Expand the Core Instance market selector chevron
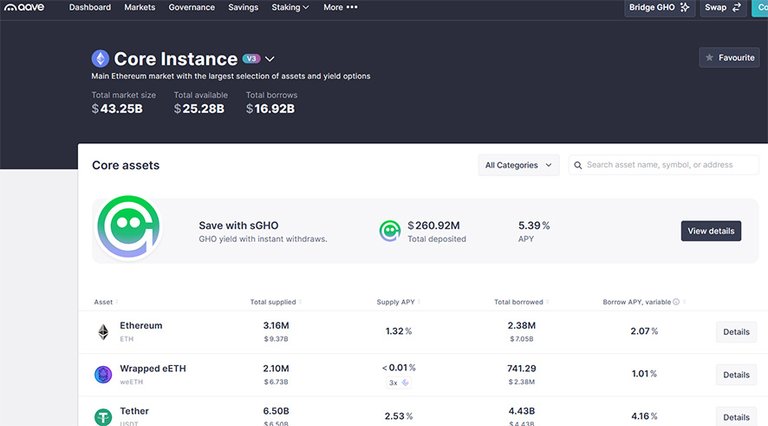768x426 pixels. click(x=269, y=60)
